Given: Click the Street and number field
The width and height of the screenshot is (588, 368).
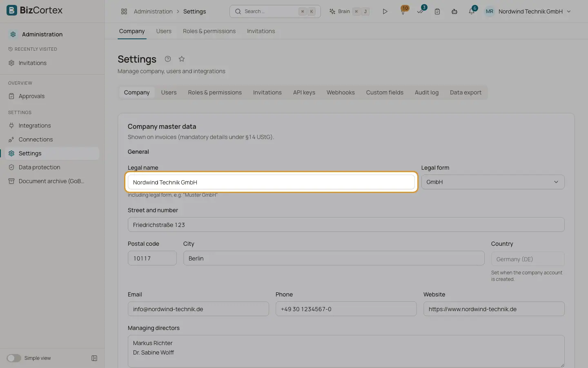Looking at the screenshot, I should pyautogui.click(x=346, y=225).
